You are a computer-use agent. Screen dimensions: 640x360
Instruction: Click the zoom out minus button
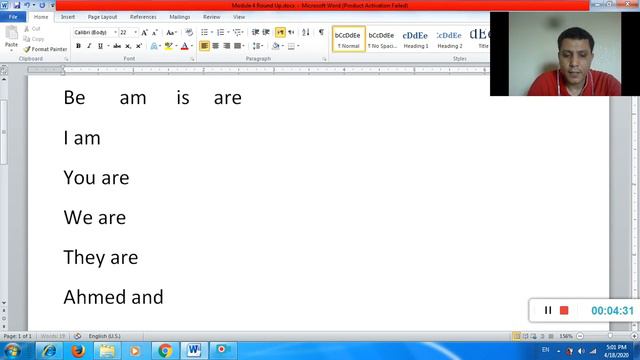pyautogui.click(x=580, y=336)
